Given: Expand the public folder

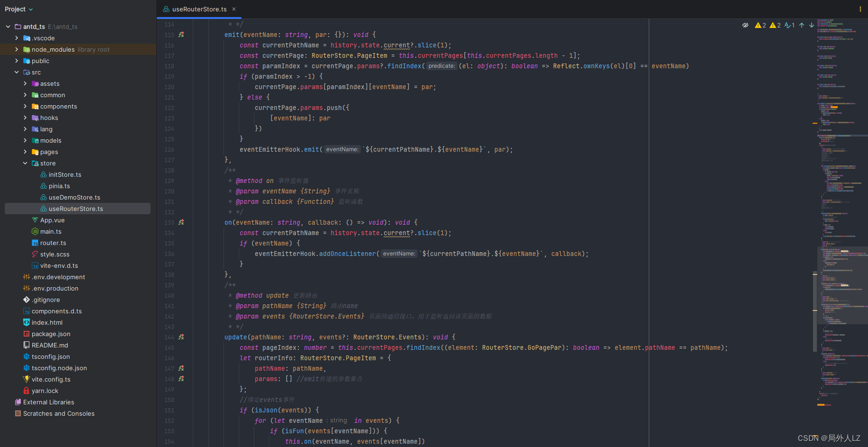Looking at the screenshot, I should (x=17, y=61).
